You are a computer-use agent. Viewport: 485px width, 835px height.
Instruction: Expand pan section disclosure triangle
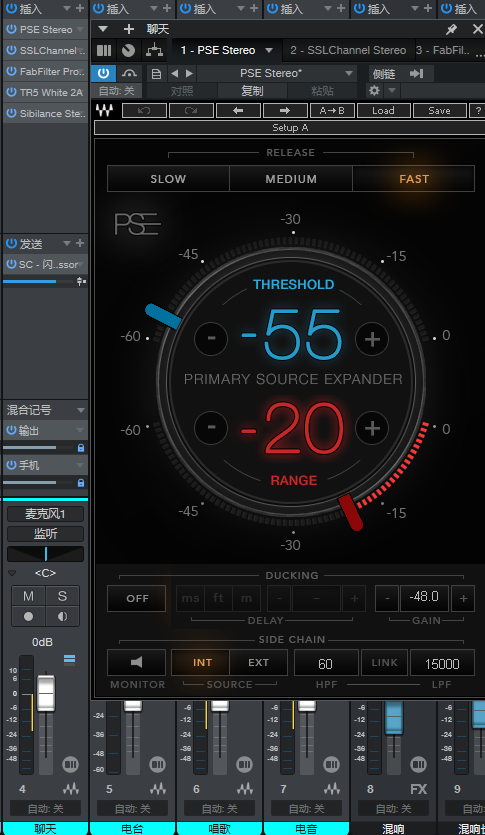(x=12, y=573)
